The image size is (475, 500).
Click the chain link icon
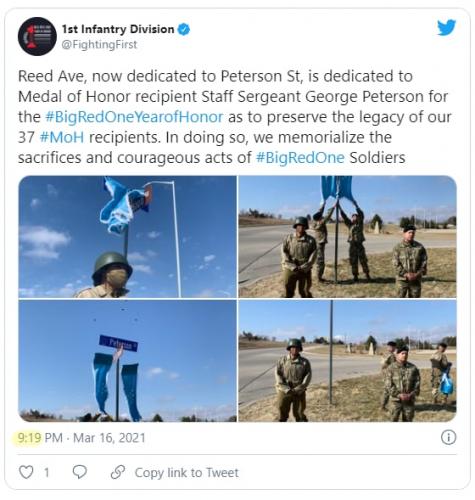click(118, 472)
